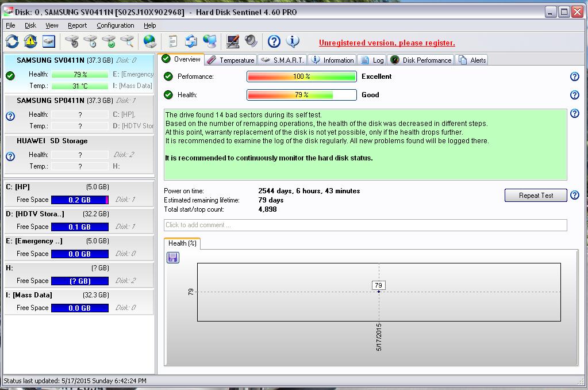Select the SAMSUNG SV0411N disk entry
The width and height of the screenshot is (588, 390).
click(x=79, y=74)
